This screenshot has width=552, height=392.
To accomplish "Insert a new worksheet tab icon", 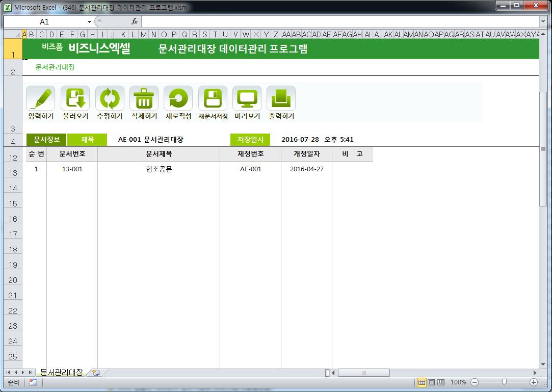I will [x=96, y=373].
